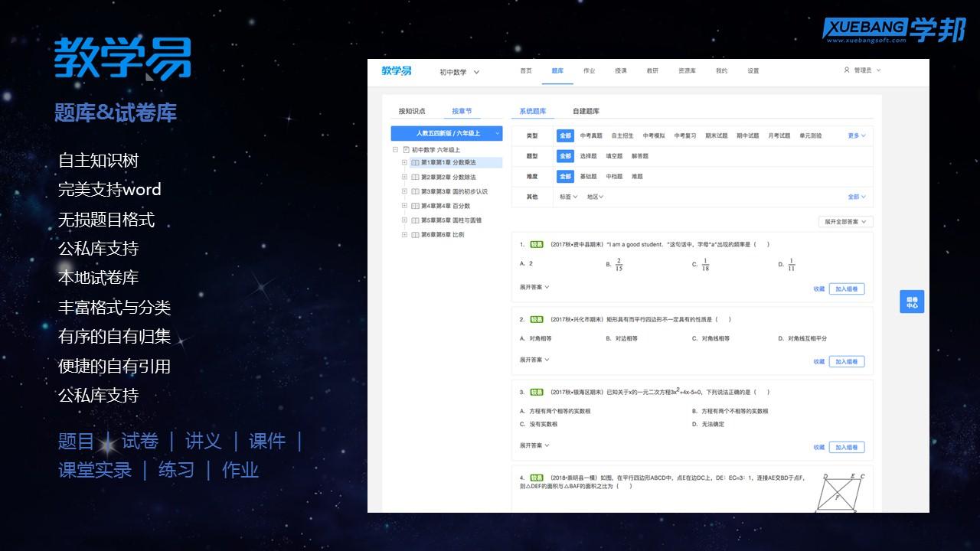
Task: Open the 设置 nav item
Action: pos(753,70)
